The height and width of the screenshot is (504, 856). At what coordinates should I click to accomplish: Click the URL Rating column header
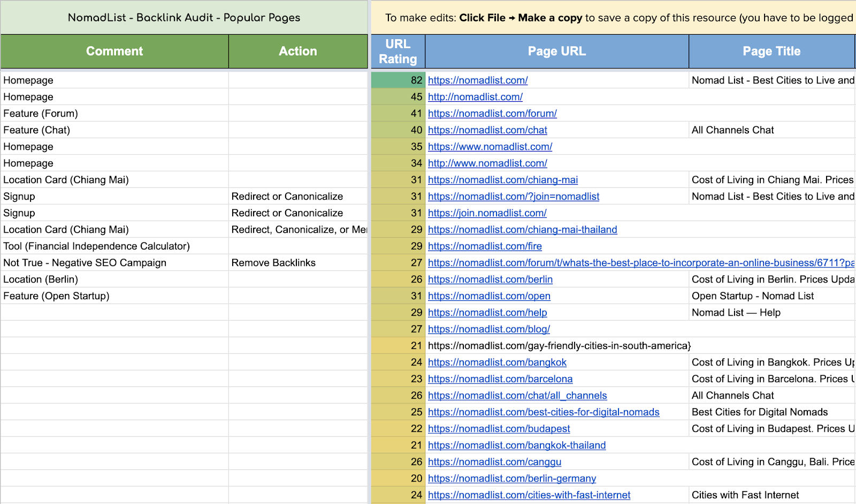398,51
